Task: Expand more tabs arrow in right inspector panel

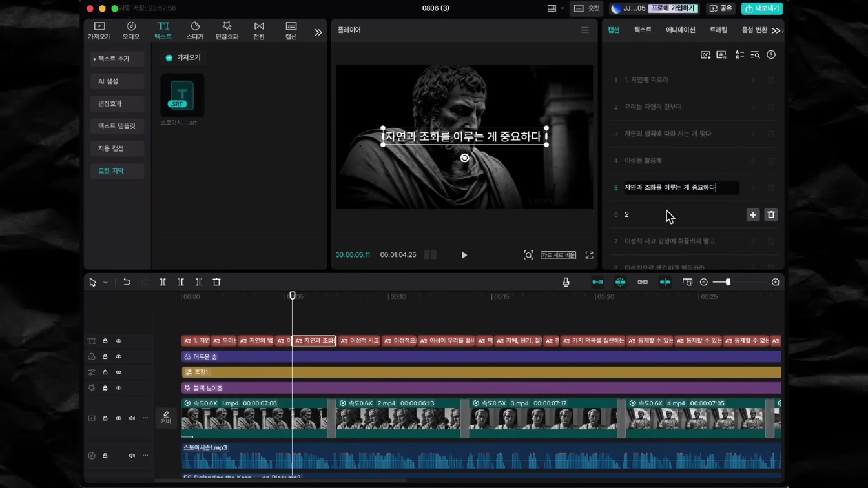Action: click(776, 30)
